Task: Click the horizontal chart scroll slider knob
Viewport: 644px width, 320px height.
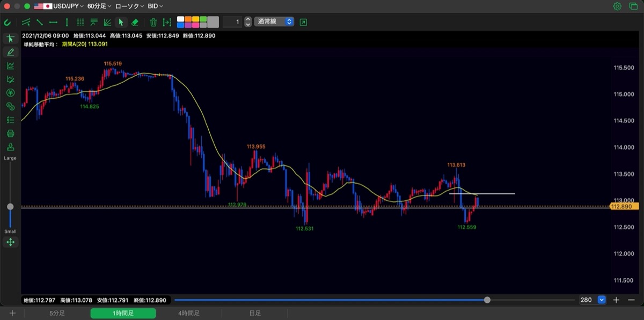Action: 487,300
